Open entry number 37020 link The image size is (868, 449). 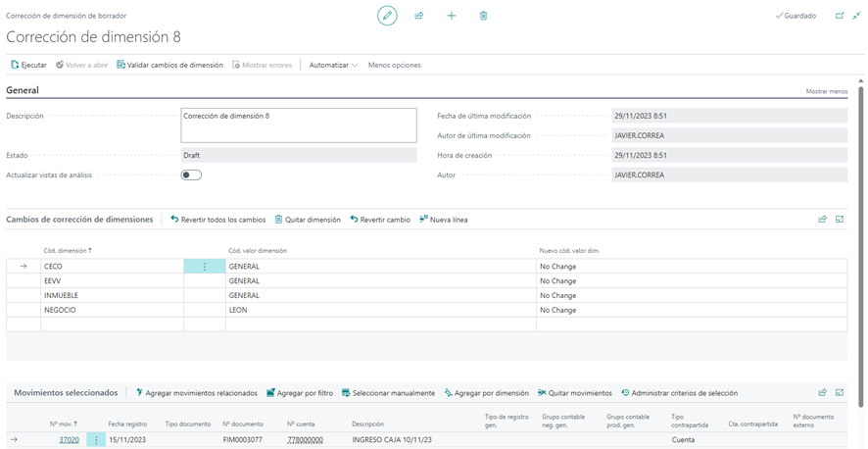[70, 440]
